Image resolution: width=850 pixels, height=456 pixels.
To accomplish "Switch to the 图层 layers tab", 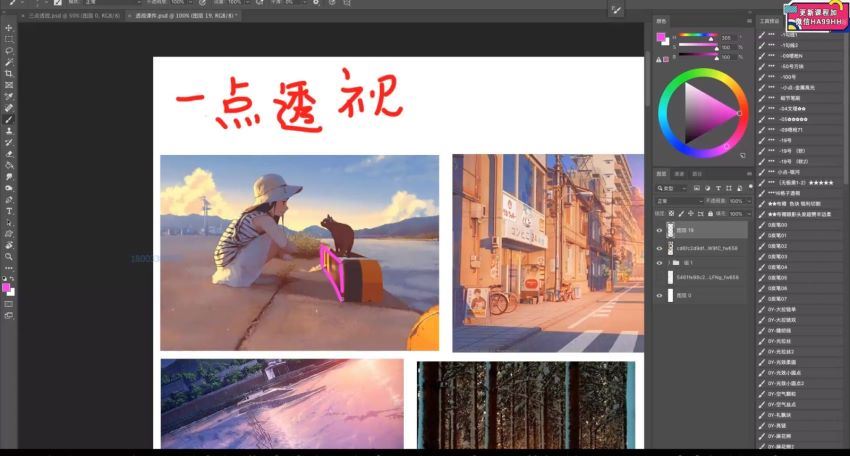I will [661, 174].
